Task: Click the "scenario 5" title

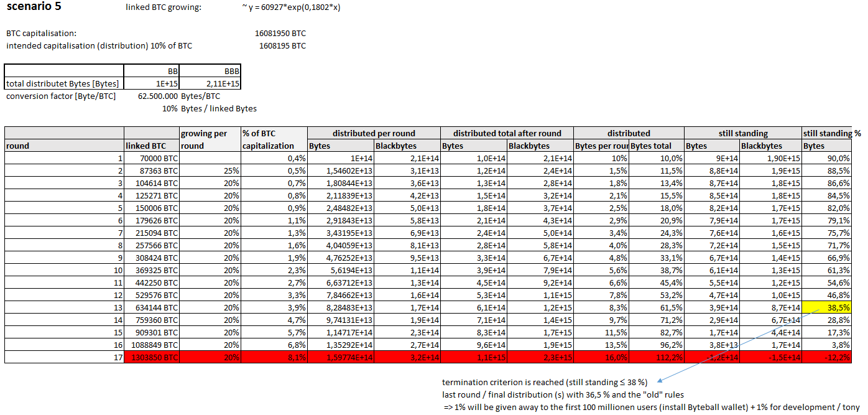Action: [33, 7]
